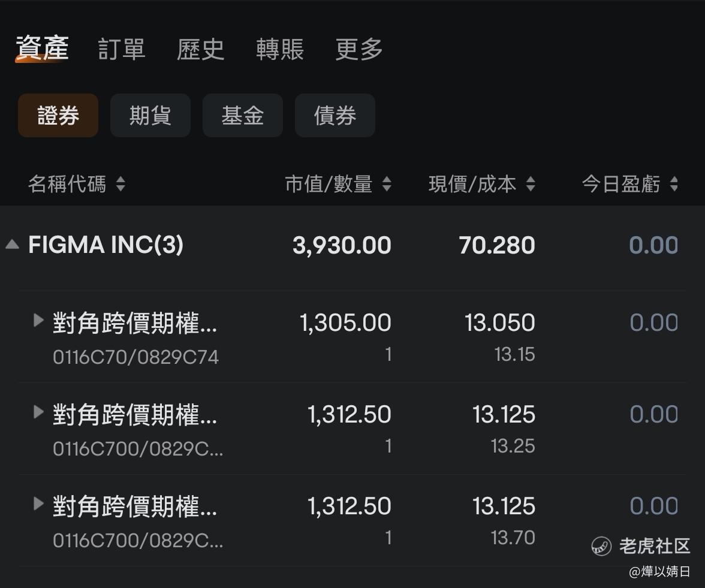This screenshot has height=588, width=705.
Task: Expand the 0116C70/0829C74 diagonal spread option
Action: pyautogui.click(x=38, y=321)
